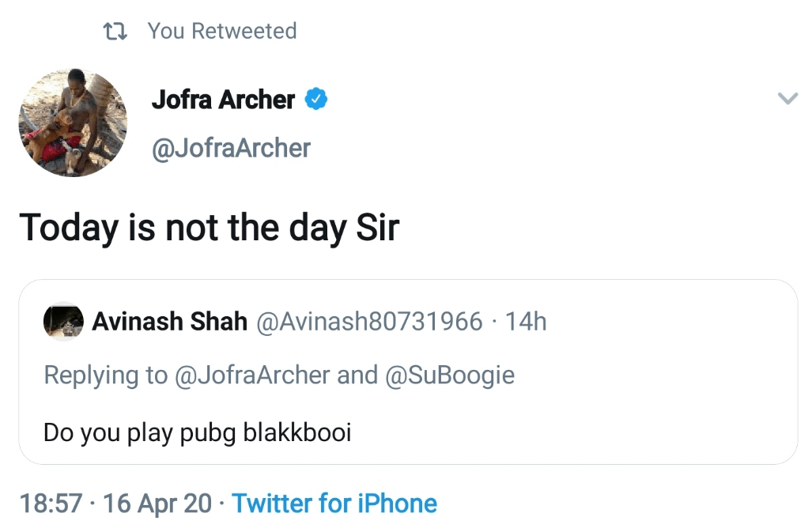Click Avinash Shah's small avatar

(63, 322)
